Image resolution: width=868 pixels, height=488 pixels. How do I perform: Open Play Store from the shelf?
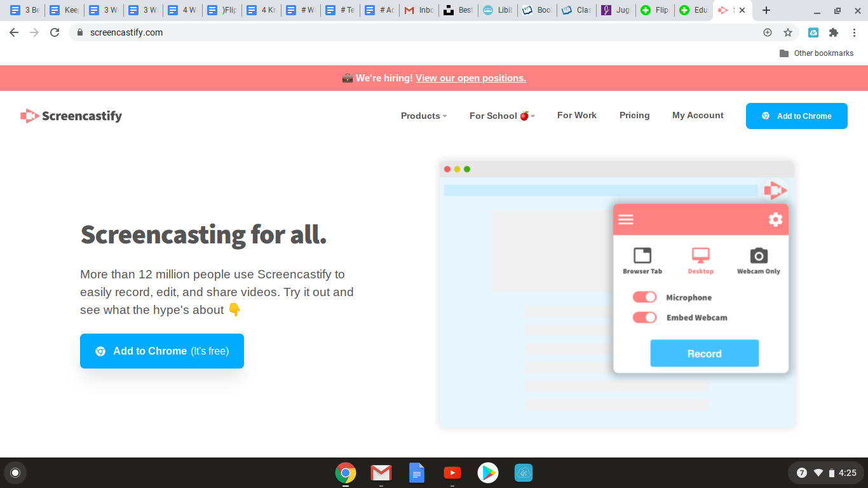pos(488,473)
